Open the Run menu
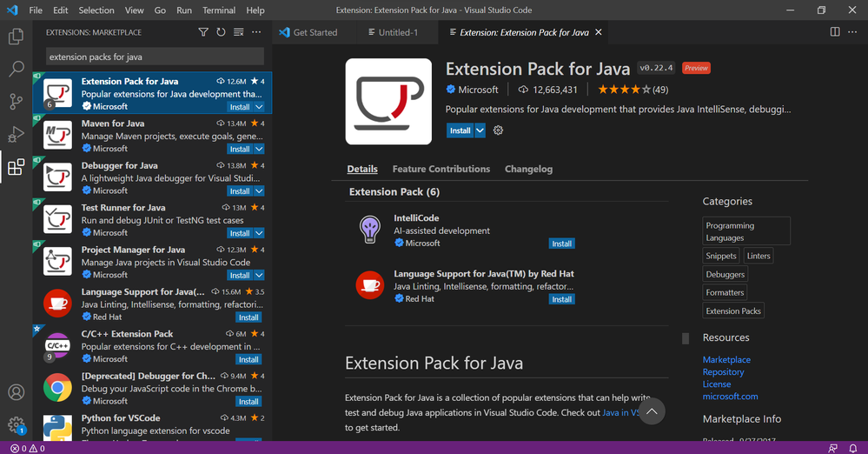The image size is (868, 454). 184,10
